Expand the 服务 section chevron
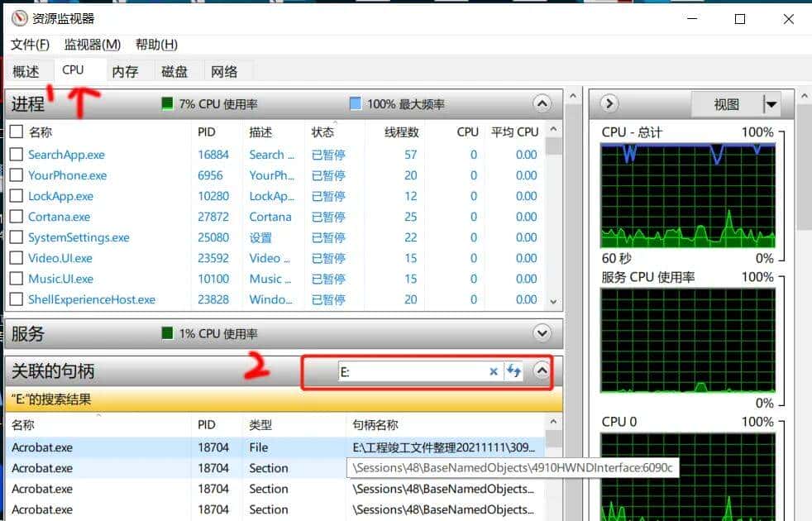Viewport: 812px width, 521px height. coord(542,333)
